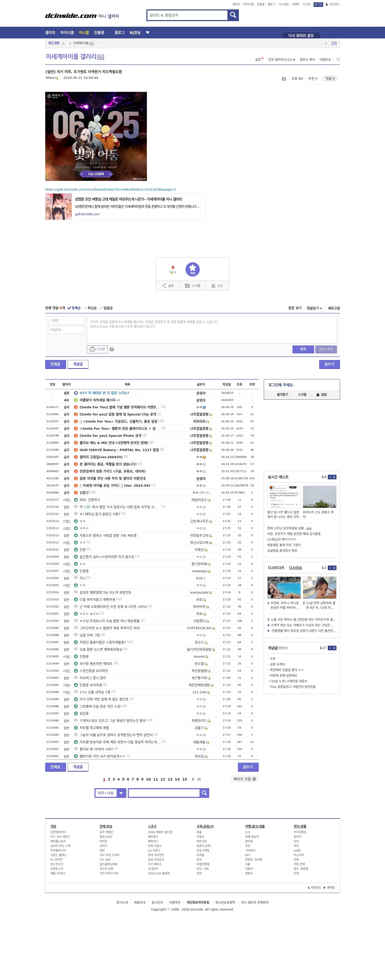385x980 pixels.
Task: Collapse comments with 댓글닫기
Action: click(x=314, y=308)
